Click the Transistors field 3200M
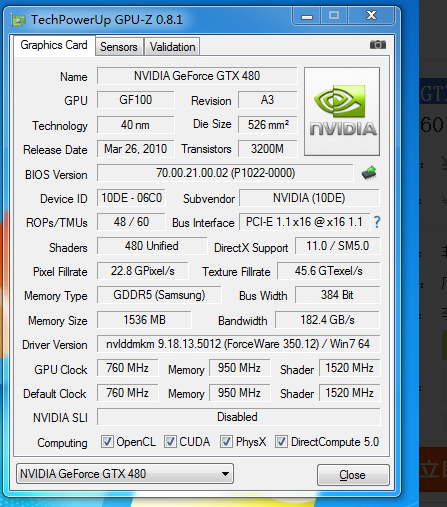This screenshot has height=507, width=447. click(267, 149)
